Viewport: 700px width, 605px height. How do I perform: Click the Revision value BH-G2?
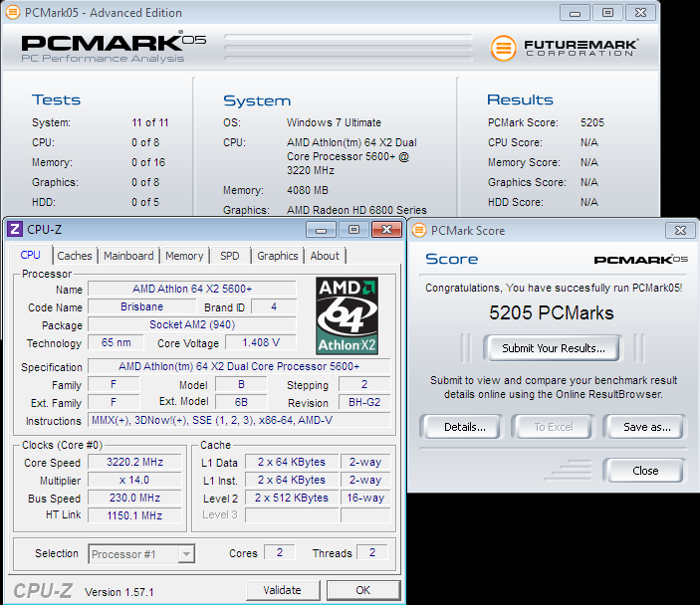pos(364,402)
